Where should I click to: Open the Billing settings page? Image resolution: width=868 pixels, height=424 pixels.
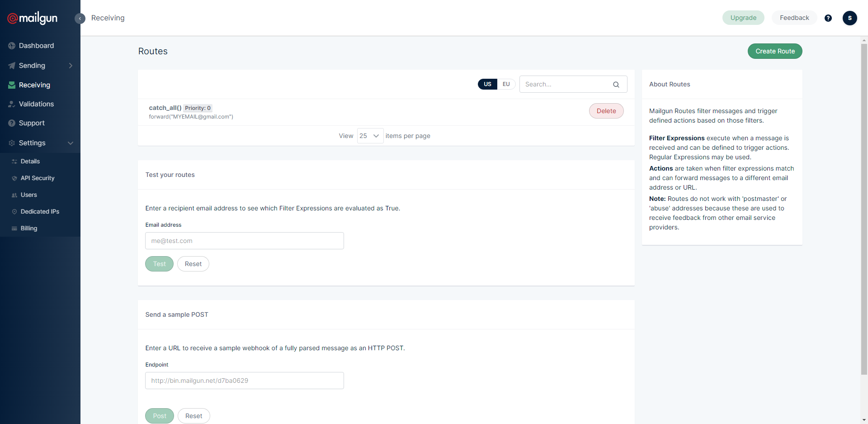coord(29,229)
